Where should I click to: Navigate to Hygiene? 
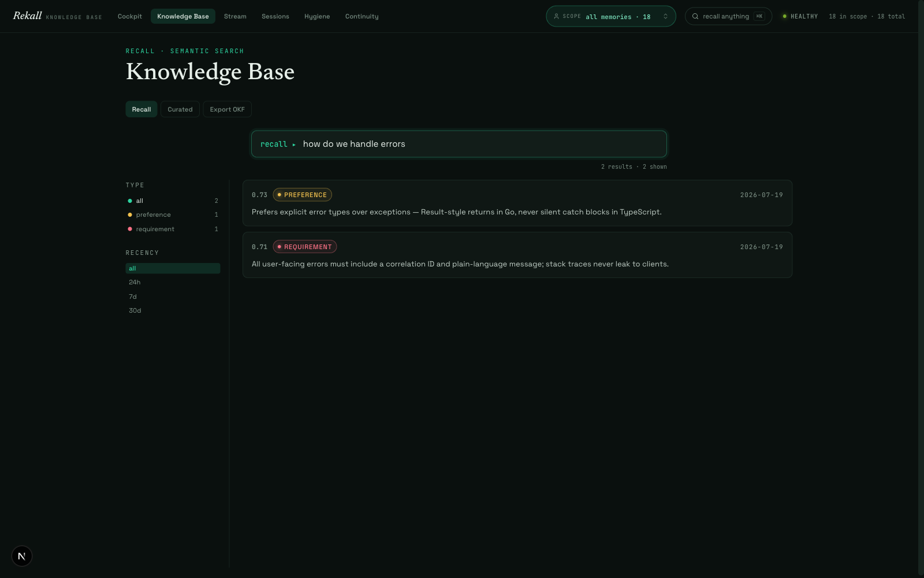click(x=317, y=16)
